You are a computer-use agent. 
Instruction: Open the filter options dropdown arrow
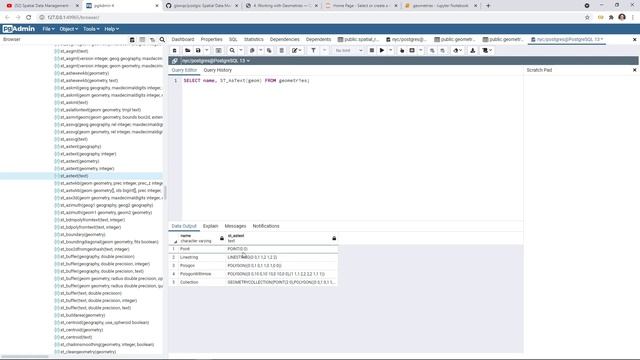324,51
